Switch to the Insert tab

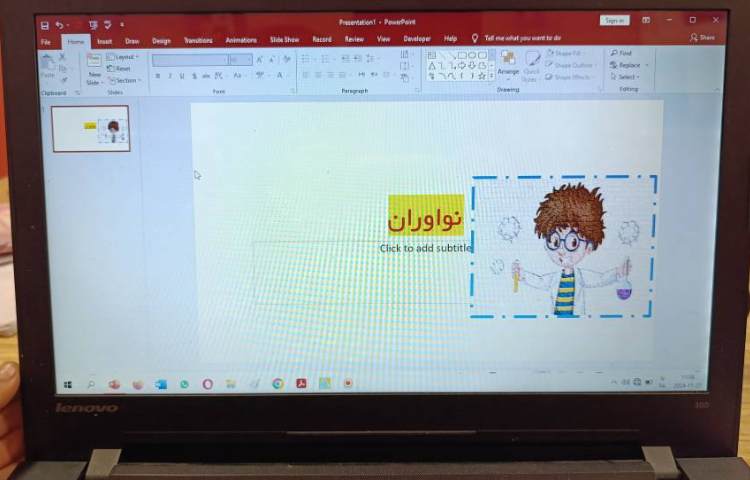click(104, 42)
